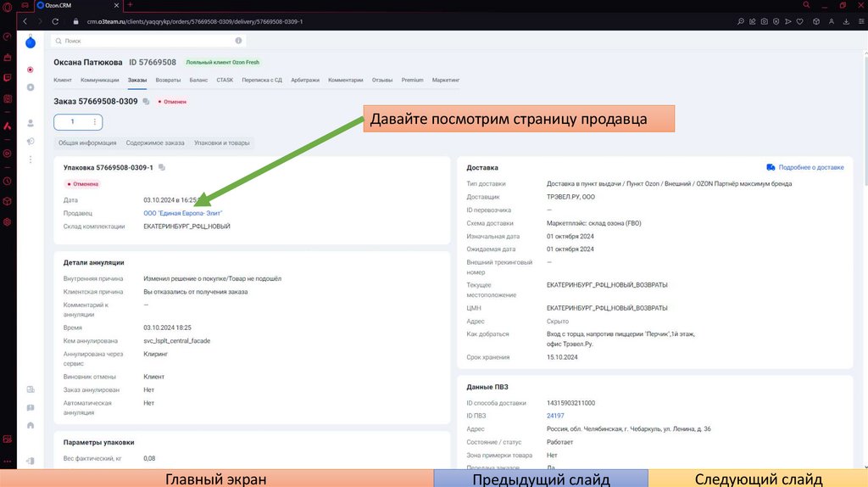Click the red record icon in CRM sidebar
Viewport: 868px width, 487px height.
[x=31, y=70]
